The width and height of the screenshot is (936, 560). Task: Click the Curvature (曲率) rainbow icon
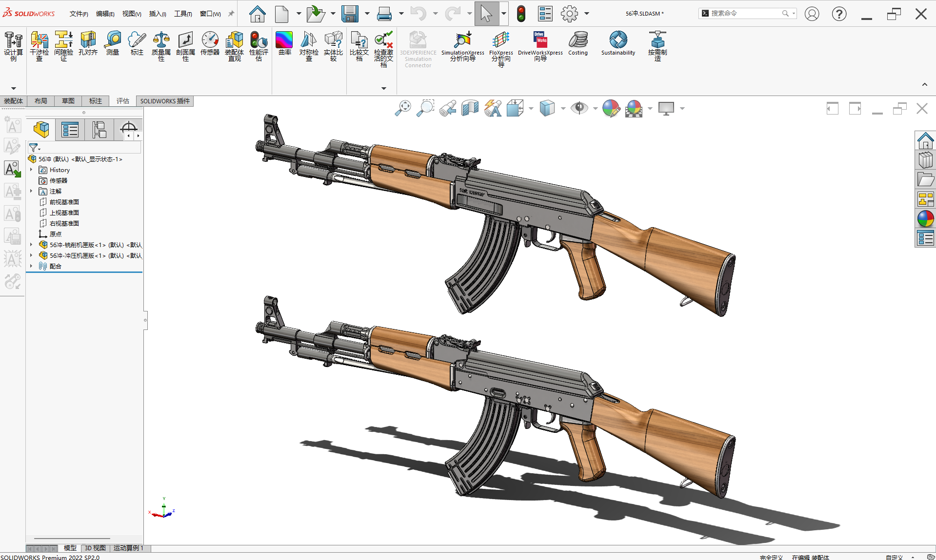[x=284, y=43]
